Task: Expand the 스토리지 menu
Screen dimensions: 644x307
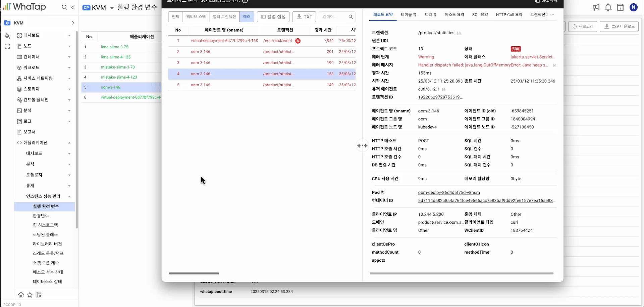Action: (x=44, y=89)
